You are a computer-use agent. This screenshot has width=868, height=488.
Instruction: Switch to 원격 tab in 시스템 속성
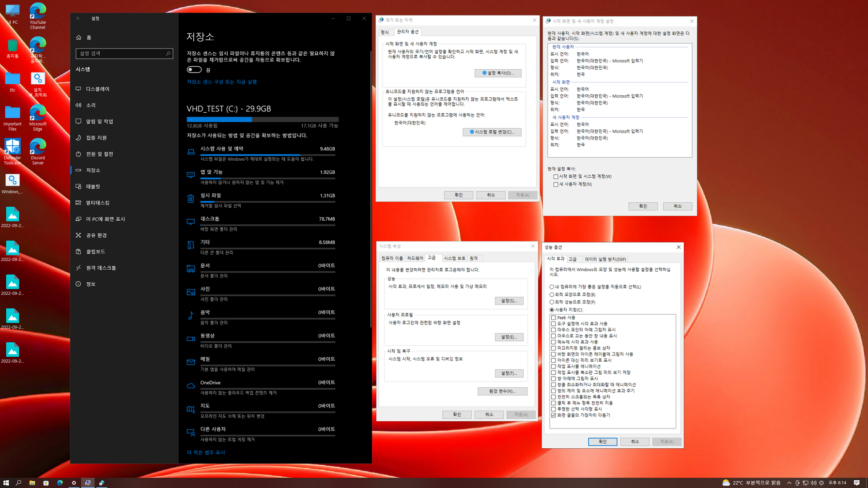click(474, 259)
